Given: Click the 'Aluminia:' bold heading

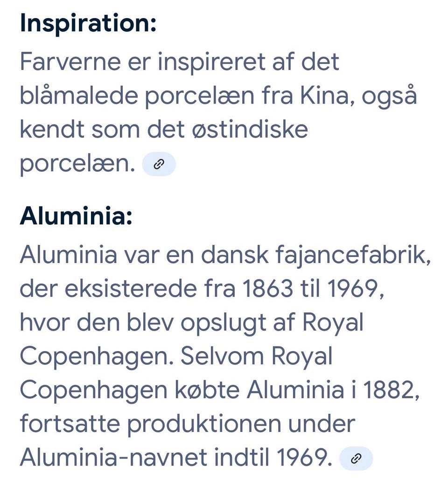Looking at the screenshot, I should point(76,216).
